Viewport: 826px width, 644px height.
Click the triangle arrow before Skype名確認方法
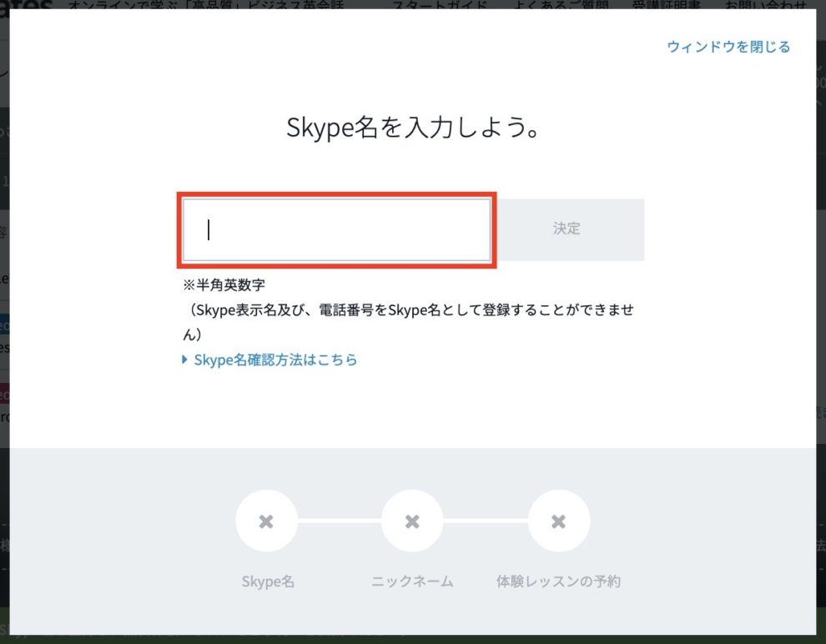(x=185, y=360)
